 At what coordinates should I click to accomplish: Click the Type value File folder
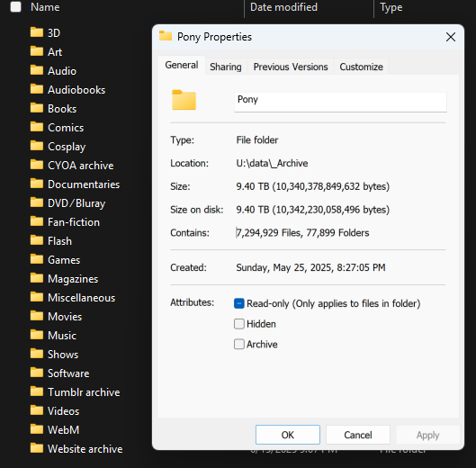pos(256,140)
